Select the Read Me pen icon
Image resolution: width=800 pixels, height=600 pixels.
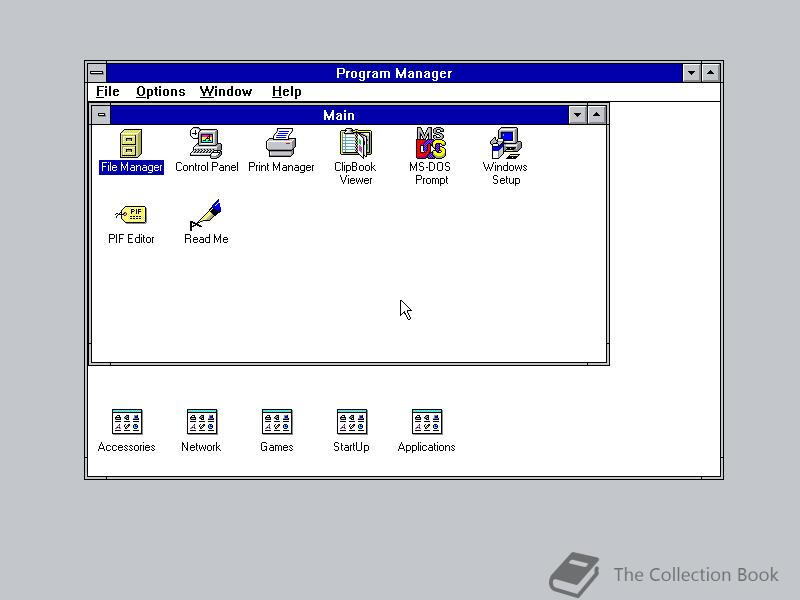pos(206,215)
